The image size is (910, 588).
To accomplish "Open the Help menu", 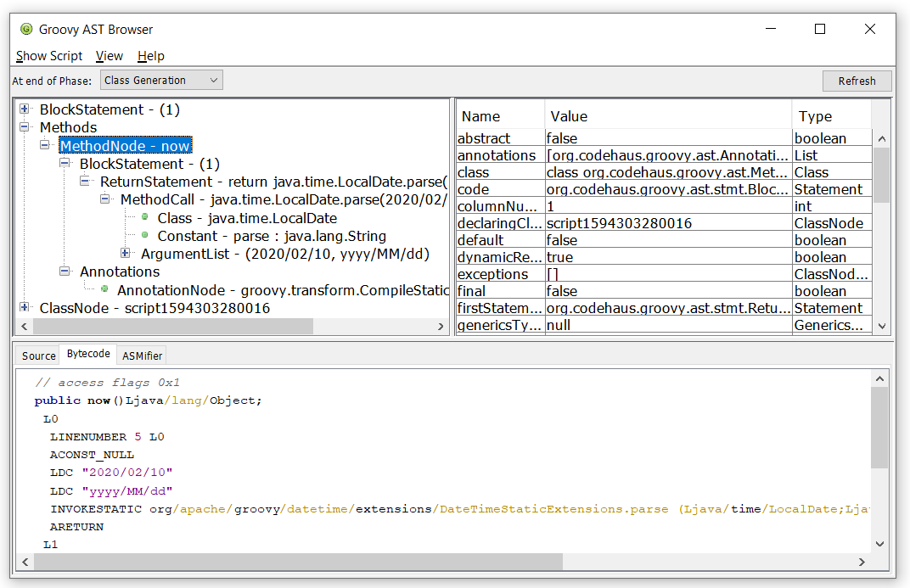I will point(151,56).
